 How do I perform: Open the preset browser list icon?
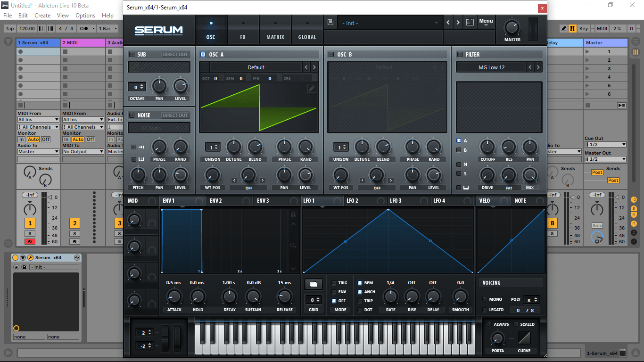(x=470, y=23)
